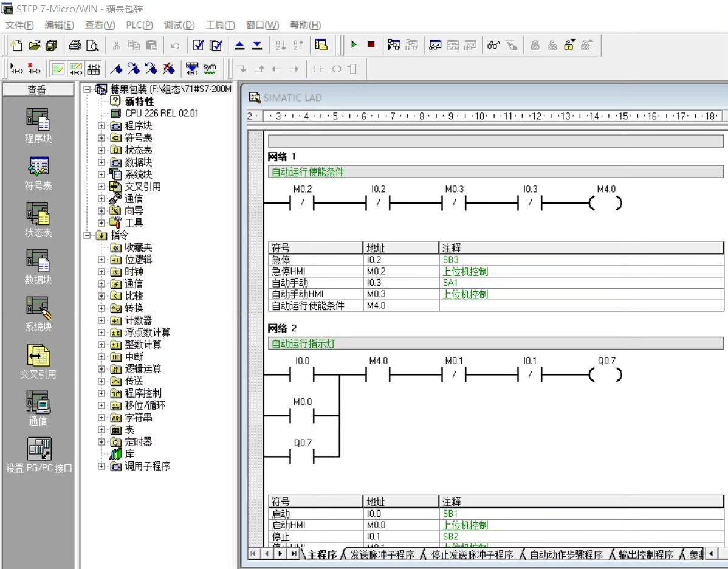
Task: Switch to the 自动动作步骤程序 tab
Action: point(566,554)
